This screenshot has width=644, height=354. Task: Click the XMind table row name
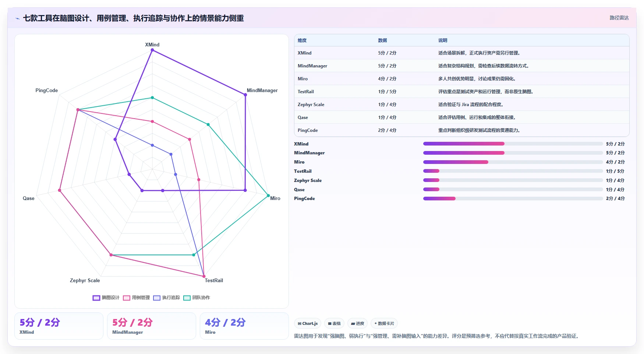pyautogui.click(x=304, y=53)
